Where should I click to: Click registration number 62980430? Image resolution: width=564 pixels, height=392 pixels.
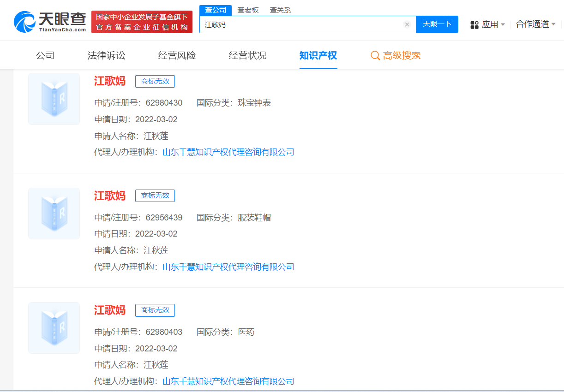(x=164, y=103)
